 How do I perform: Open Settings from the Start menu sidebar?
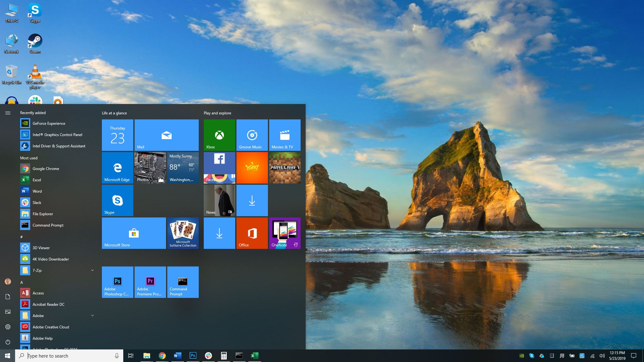(8, 327)
